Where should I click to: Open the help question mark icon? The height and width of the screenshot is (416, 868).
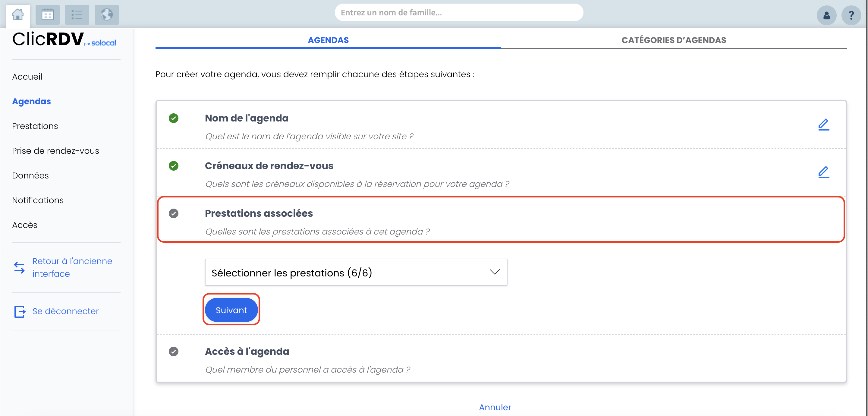(851, 15)
